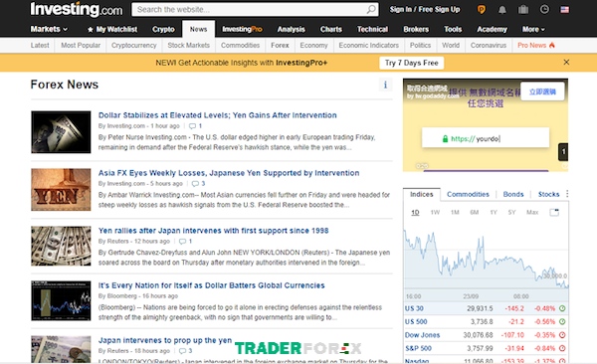The width and height of the screenshot is (597, 364).
Task: Click Sign In / Free Sign Up
Action: [x=425, y=10]
